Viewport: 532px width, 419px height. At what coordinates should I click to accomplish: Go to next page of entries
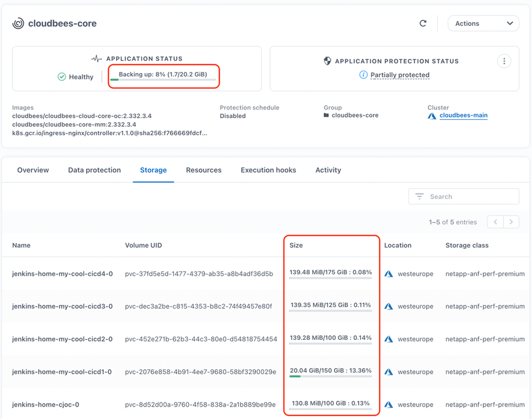coord(511,222)
